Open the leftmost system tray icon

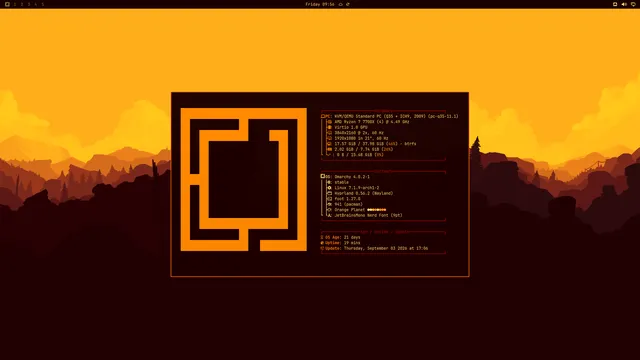coord(615,4)
